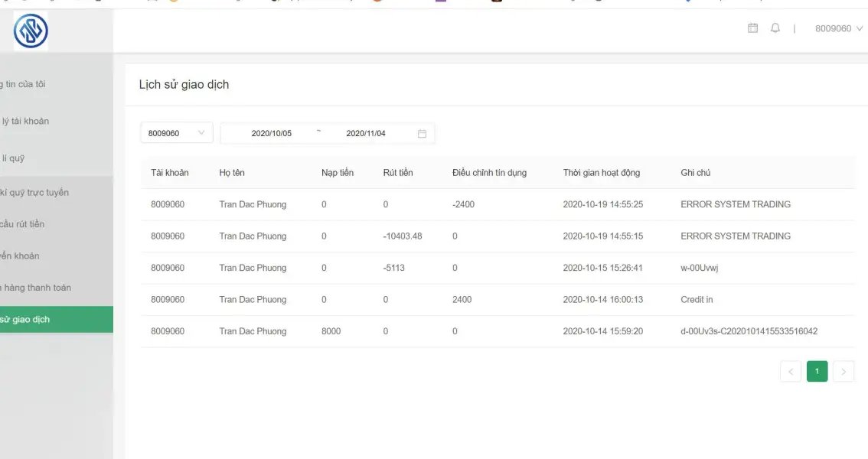Select end date 2020/11/04 field

click(366, 133)
